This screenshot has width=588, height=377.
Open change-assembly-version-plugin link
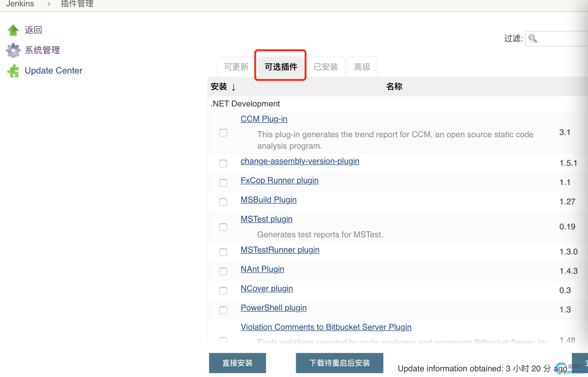300,161
